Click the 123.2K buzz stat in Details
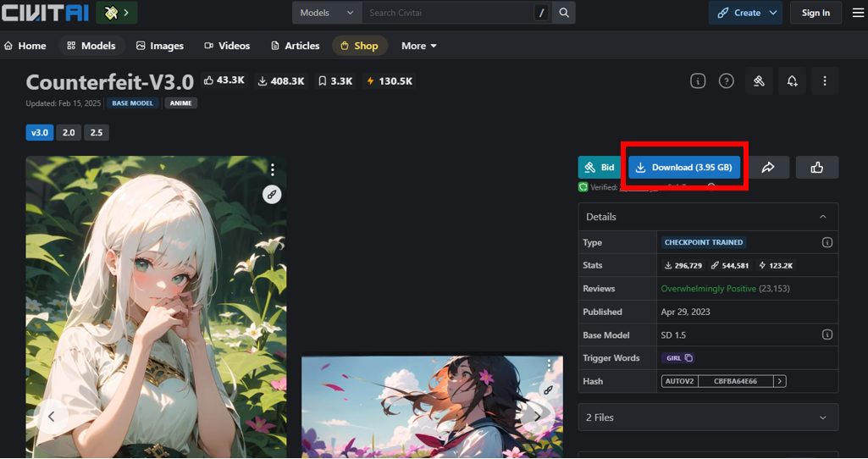This screenshot has width=868, height=459. (x=776, y=266)
